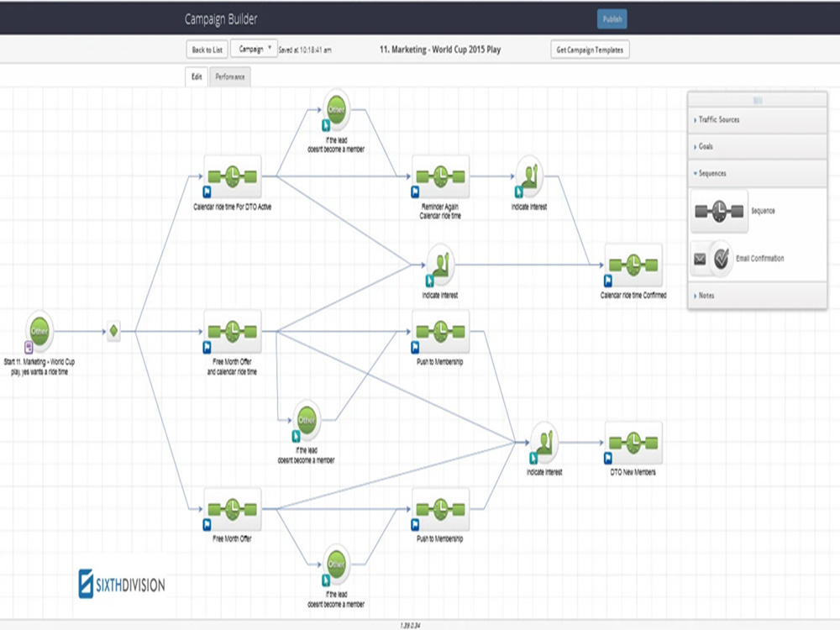Select Indicate Interest goal feeding Calendar ride time Confirmed

click(440, 265)
